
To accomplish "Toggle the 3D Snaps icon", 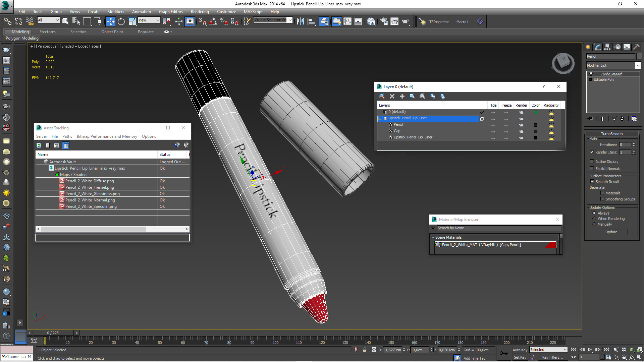I will pos(202,22).
